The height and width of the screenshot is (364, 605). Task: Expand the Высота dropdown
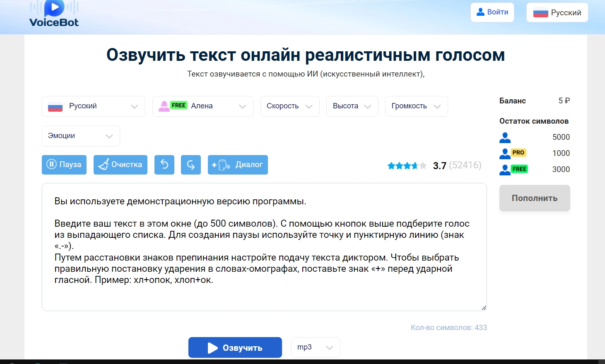[352, 106]
